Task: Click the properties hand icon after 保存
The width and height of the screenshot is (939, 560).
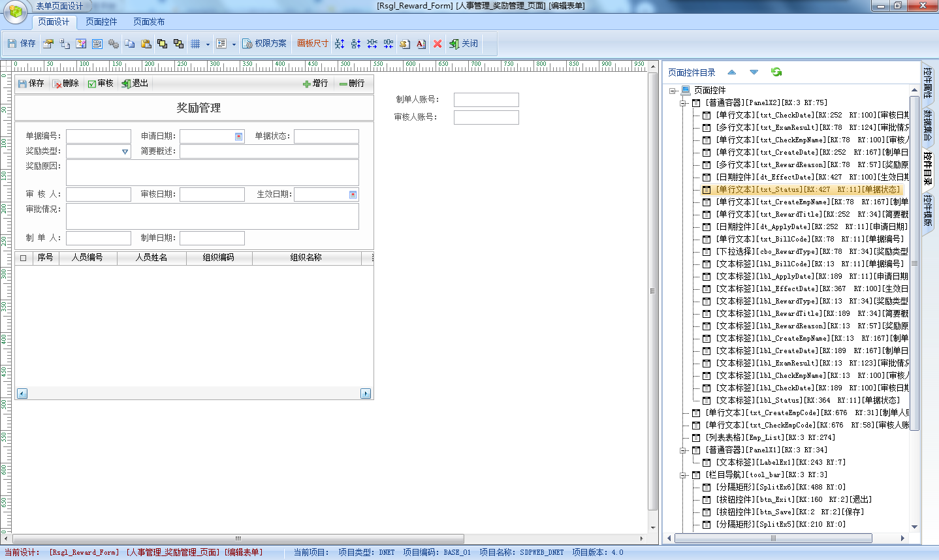Action: (x=48, y=44)
